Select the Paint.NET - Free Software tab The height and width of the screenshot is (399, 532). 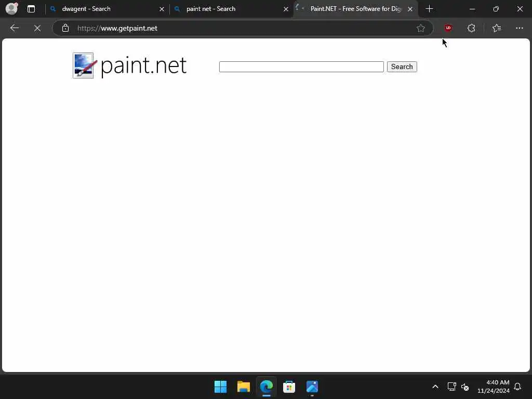[x=355, y=9]
